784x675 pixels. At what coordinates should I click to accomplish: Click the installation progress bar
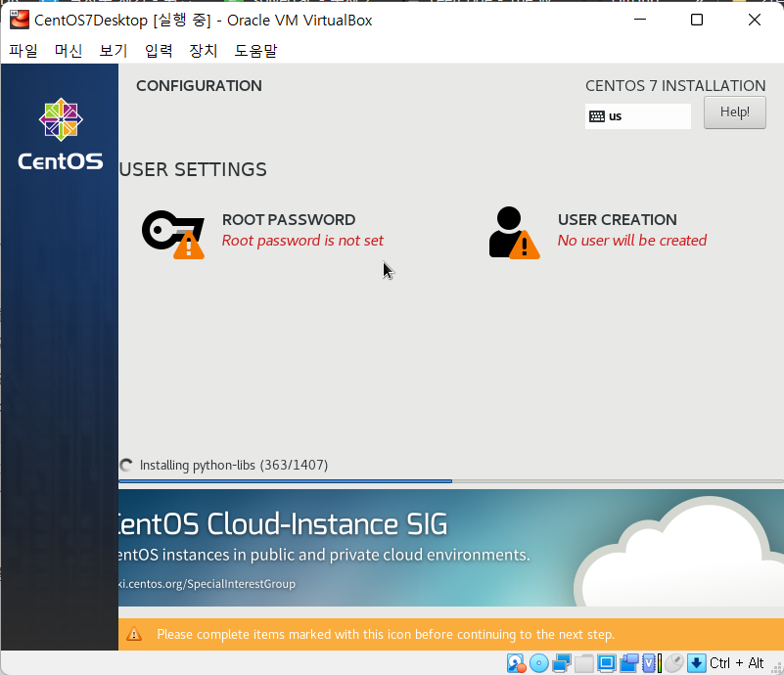(451, 481)
